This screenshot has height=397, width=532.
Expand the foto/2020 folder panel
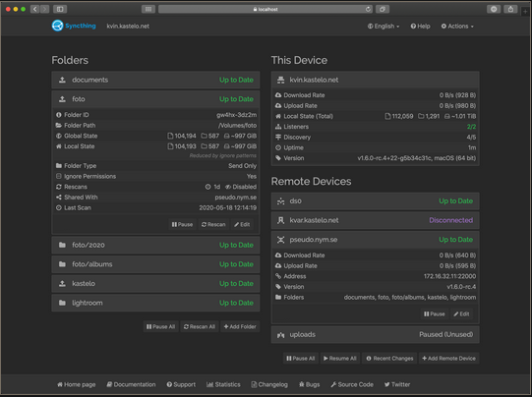(155, 245)
